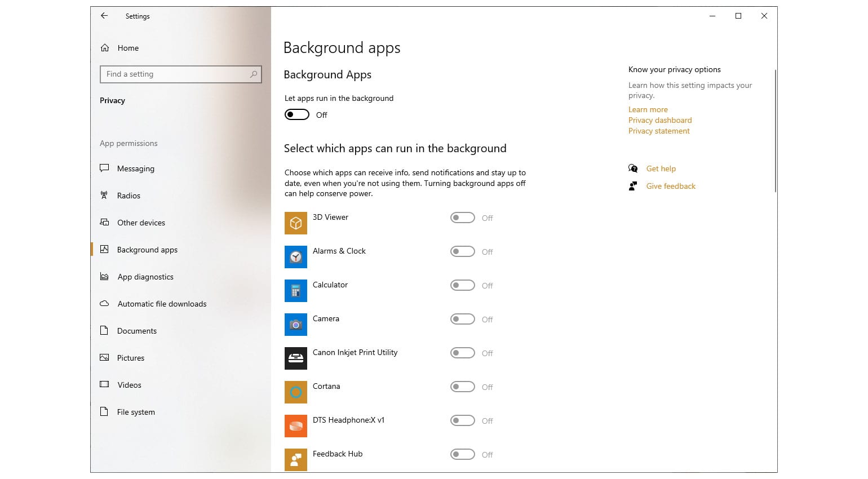Click the Give feedback person icon
The height and width of the screenshot is (479, 868).
coord(633,186)
